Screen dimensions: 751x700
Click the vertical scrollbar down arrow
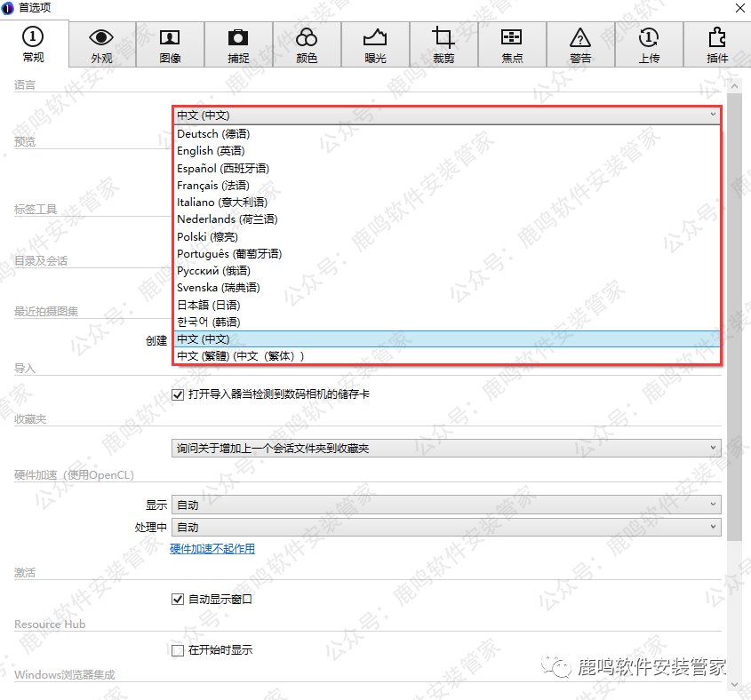(x=734, y=685)
